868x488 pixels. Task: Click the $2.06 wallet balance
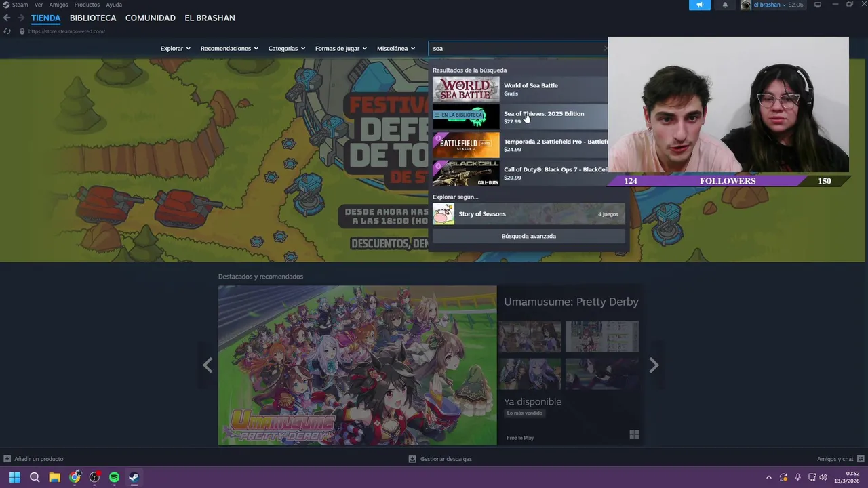(x=795, y=5)
